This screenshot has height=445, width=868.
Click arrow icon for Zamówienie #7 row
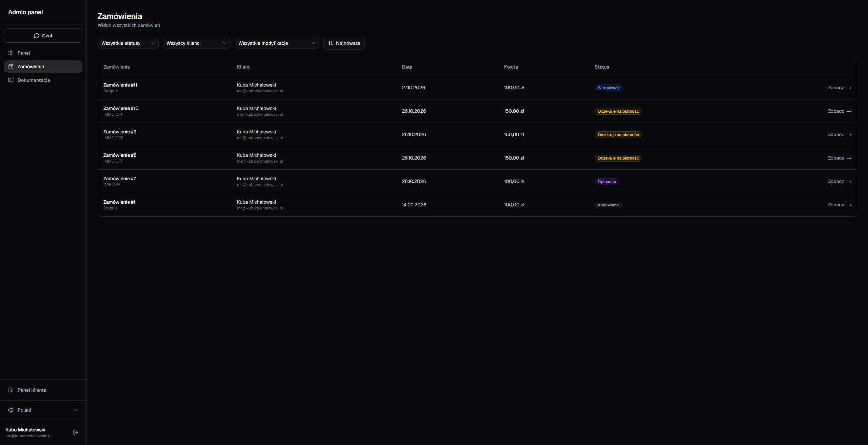coord(849,182)
